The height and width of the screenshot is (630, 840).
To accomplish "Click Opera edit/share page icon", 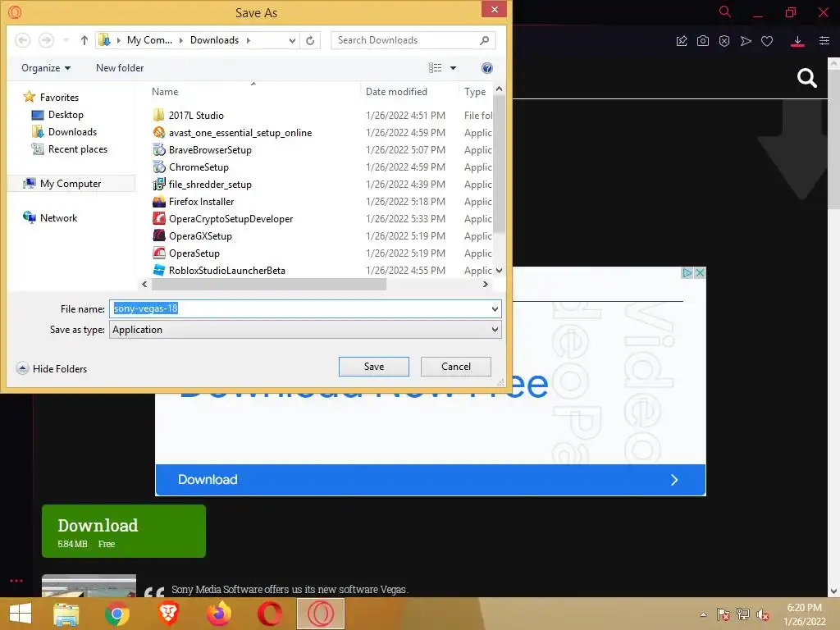I will click(682, 41).
